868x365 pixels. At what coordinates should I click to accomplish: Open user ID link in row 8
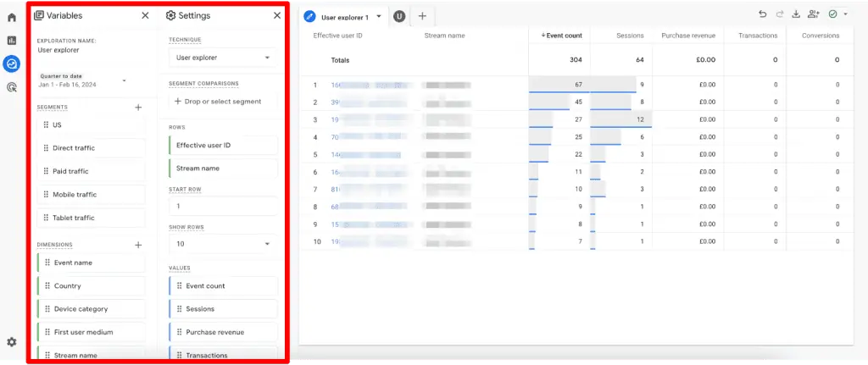369,207
